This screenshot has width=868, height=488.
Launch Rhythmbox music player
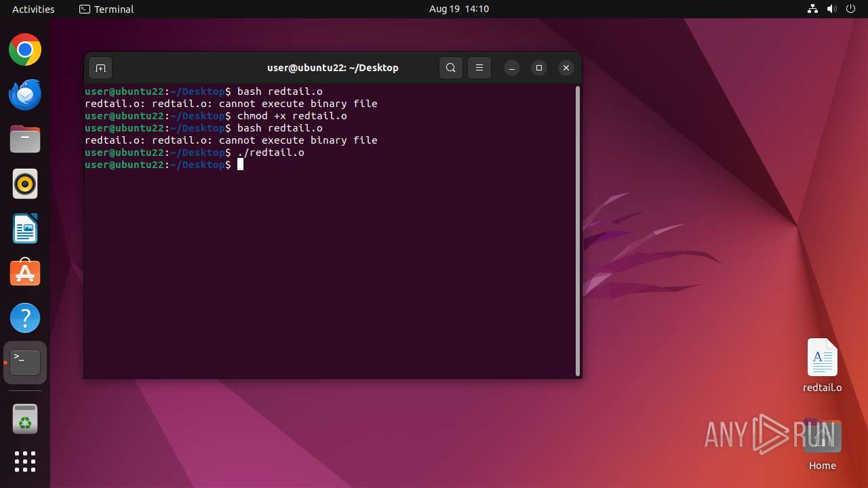coord(25,184)
